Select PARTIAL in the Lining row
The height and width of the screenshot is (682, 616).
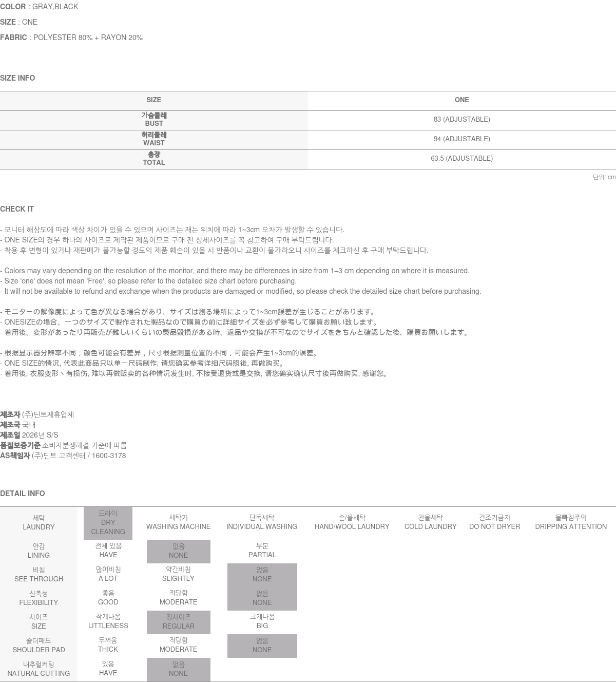[x=262, y=551]
